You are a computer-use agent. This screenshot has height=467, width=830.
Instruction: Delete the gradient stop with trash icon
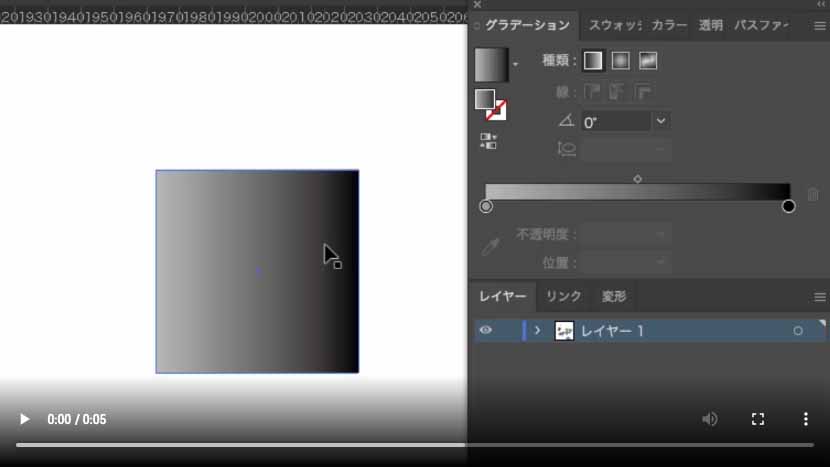click(x=813, y=194)
